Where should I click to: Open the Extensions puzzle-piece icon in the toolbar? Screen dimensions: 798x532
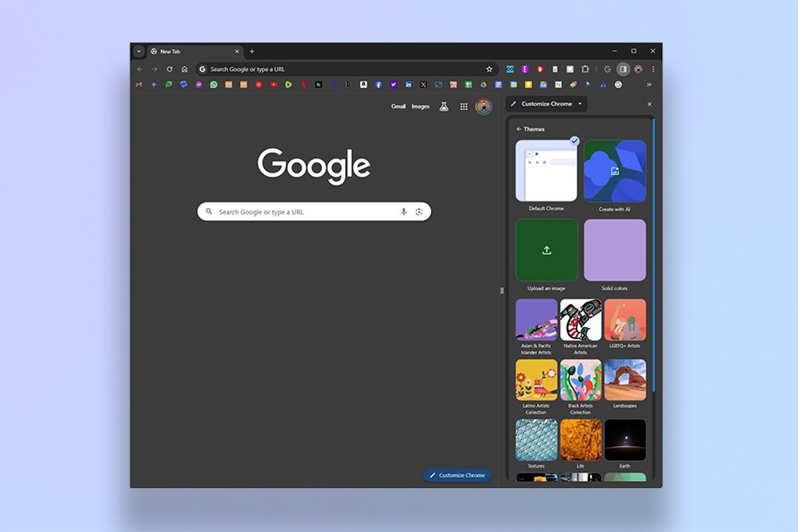tap(586, 68)
